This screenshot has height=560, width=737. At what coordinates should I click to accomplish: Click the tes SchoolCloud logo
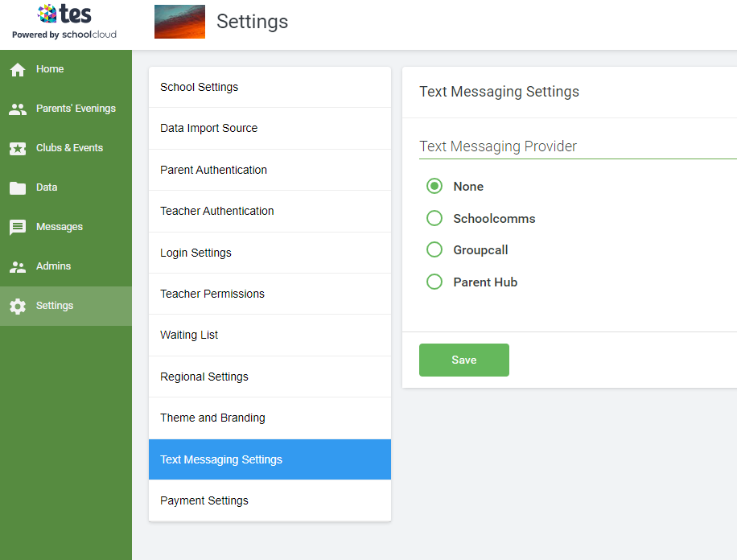tap(64, 22)
